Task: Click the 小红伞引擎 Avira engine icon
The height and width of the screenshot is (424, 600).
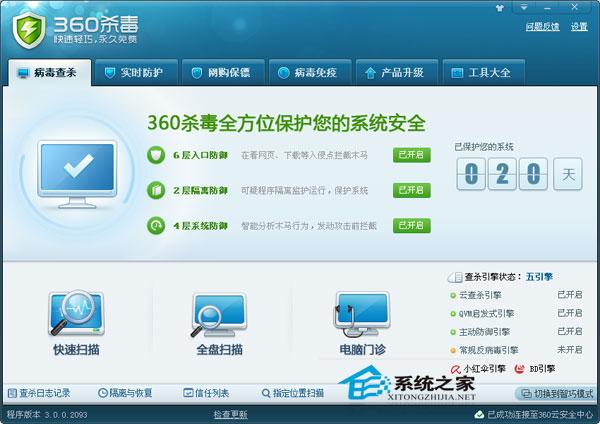Action: point(455,369)
